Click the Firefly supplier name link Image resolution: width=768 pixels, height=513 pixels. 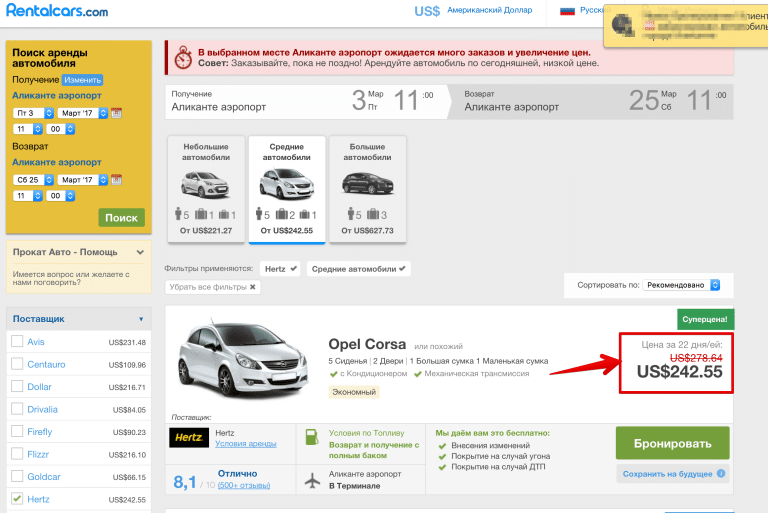40,432
